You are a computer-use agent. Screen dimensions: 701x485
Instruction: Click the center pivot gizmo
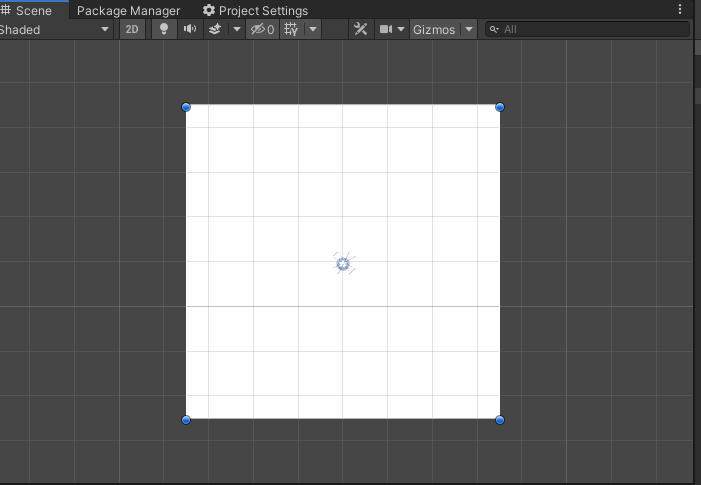[x=343, y=264]
